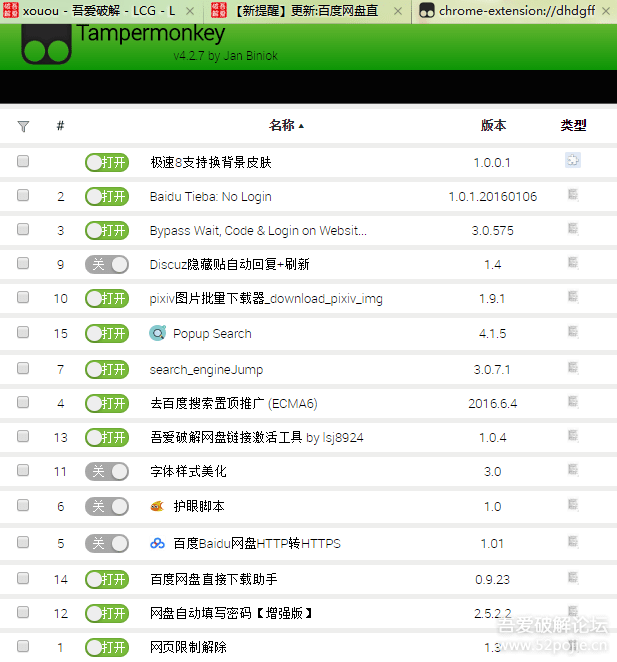
Task: Enable 百度Baidu网盘HTTP转HTTPS toggle
Action: pyautogui.click(x=107, y=544)
